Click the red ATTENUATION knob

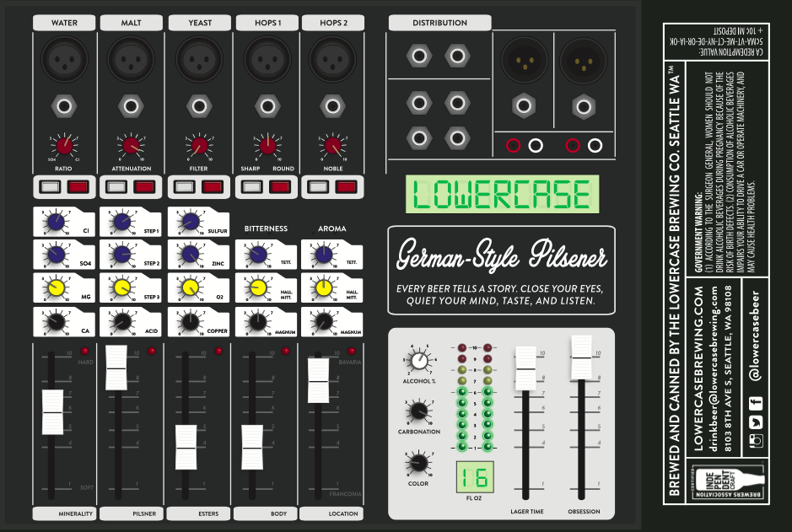(131, 146)
